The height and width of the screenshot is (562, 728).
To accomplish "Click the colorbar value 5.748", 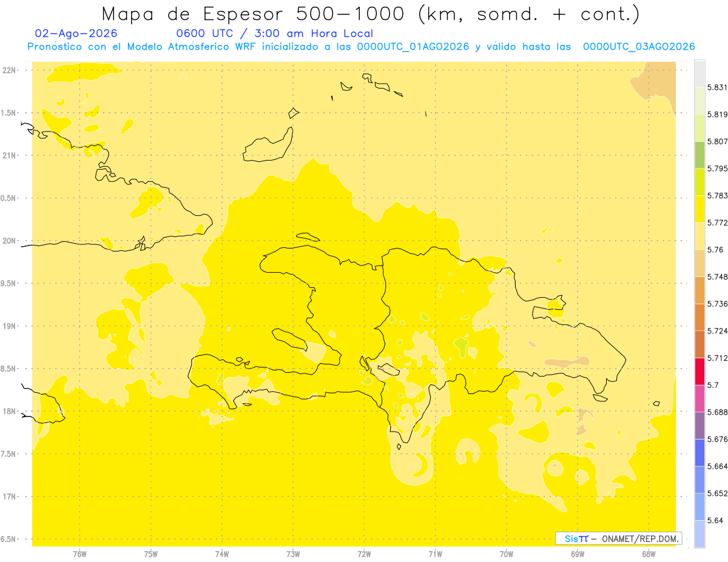I will 717,276.
